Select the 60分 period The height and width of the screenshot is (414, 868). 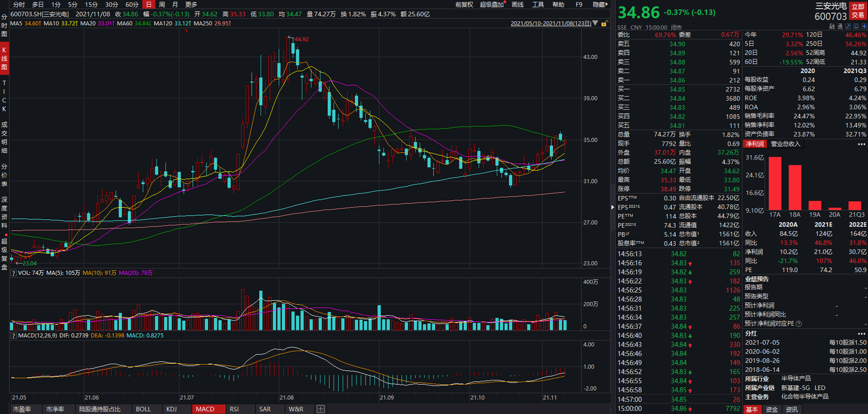(132, 4)
